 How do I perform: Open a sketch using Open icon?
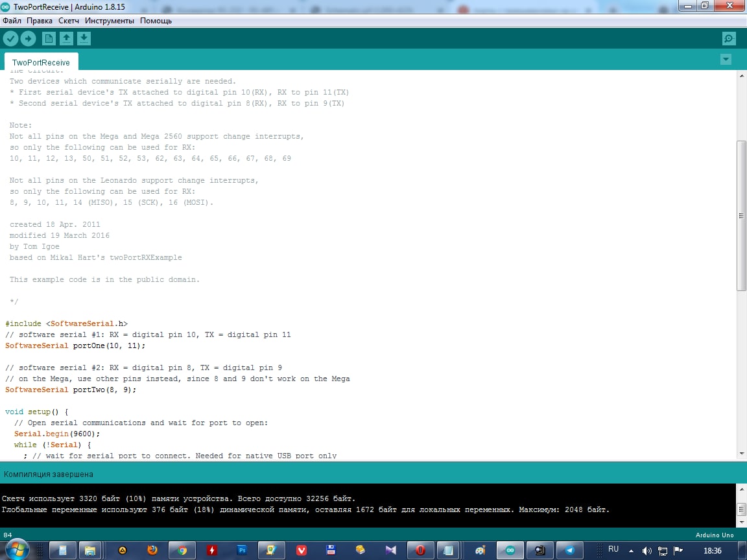pyautogui.click(x=66, y=39)
